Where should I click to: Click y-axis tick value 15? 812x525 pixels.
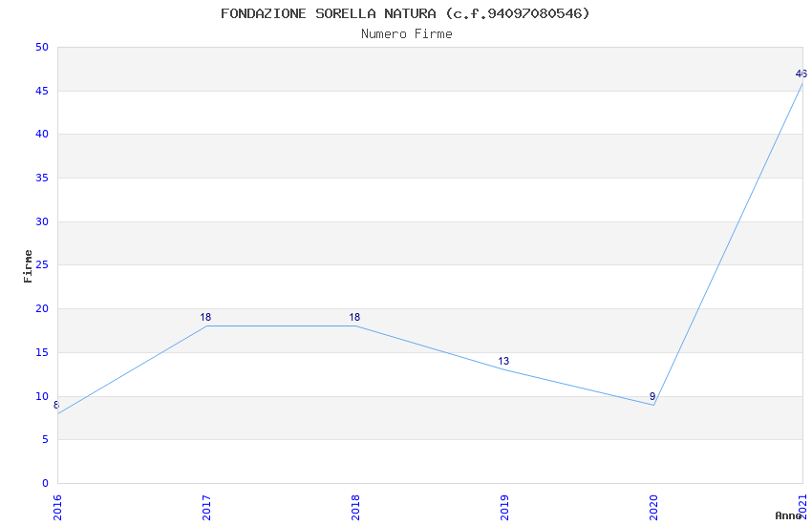[42, 352]
